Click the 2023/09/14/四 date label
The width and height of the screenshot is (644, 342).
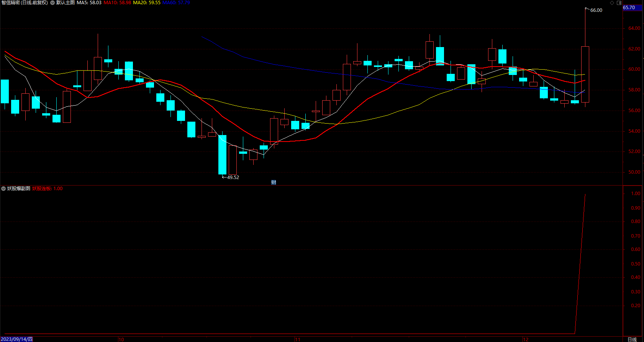click(17, 339)
